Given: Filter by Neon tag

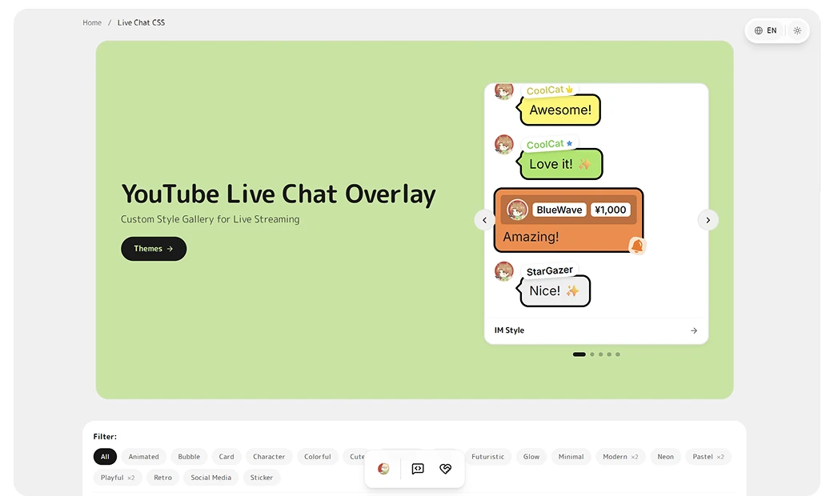Looking at the screenshot, I should (x=665, y=457).
